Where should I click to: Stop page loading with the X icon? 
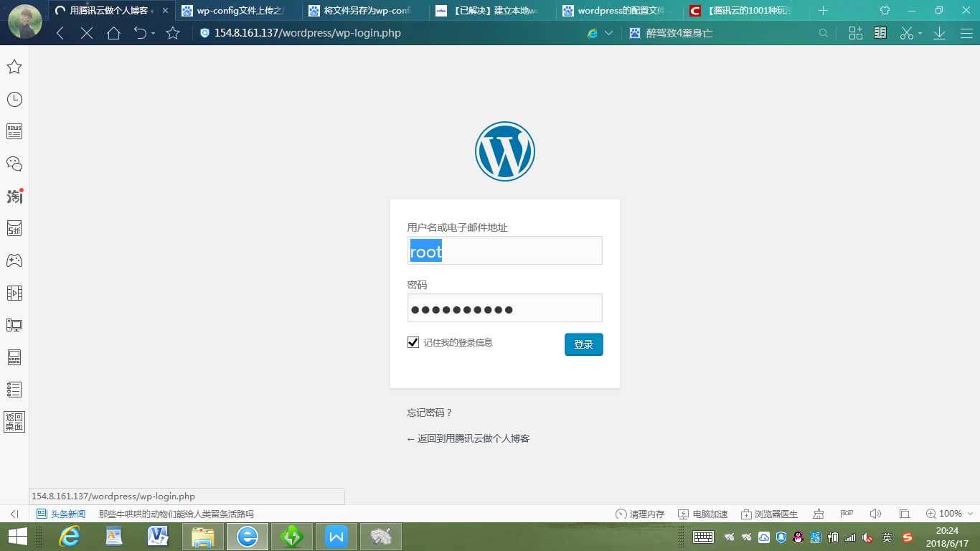[87, 33]
